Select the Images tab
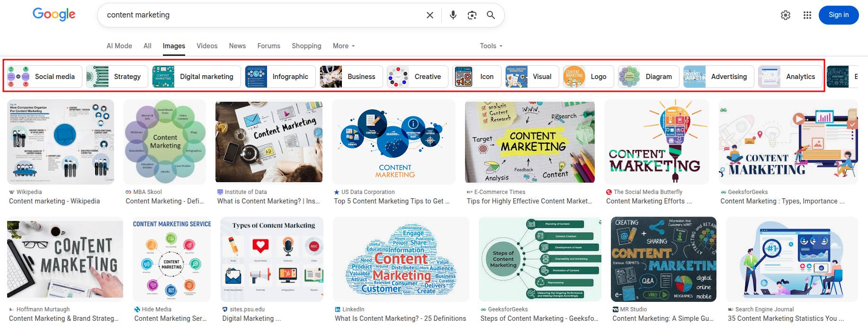Image resolution: width=868 pixels, height=326 pixels. (174, 46)
